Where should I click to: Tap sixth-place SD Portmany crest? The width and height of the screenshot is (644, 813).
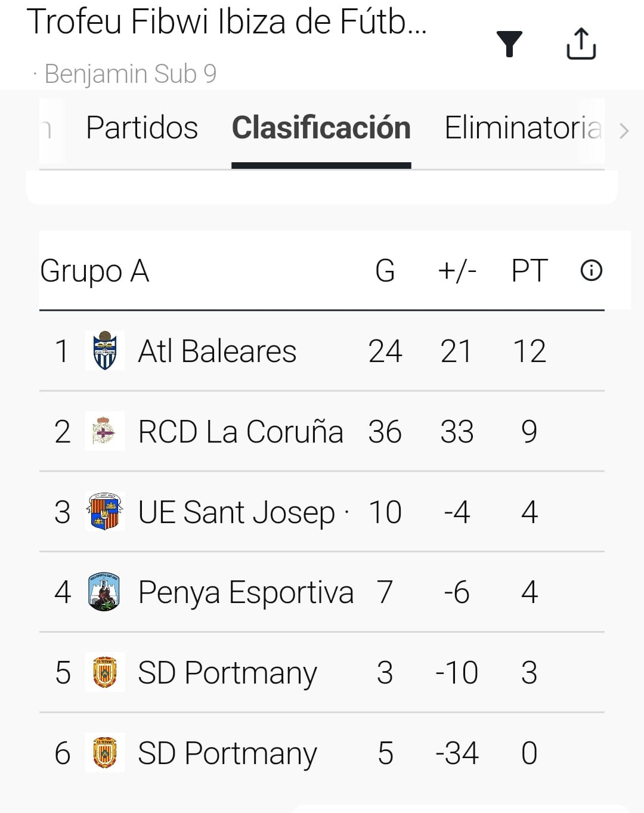point(105,753)
